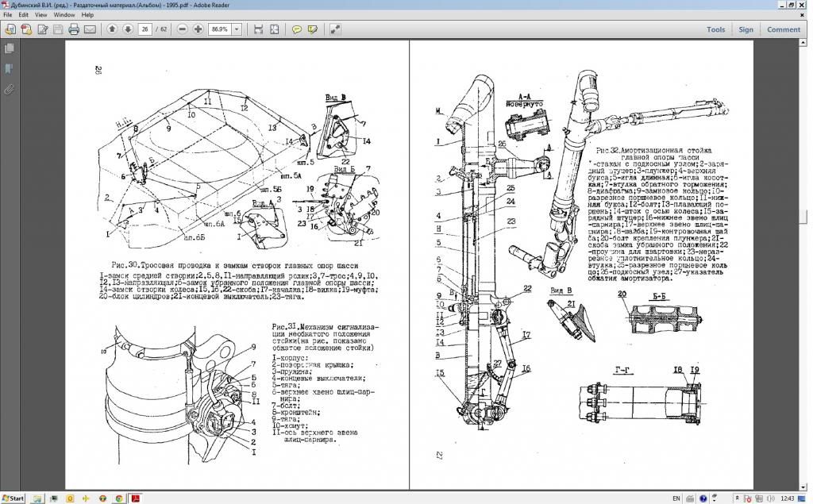Click the Print file icon
This screenshot has height=504, width=813.
[74, 29]
